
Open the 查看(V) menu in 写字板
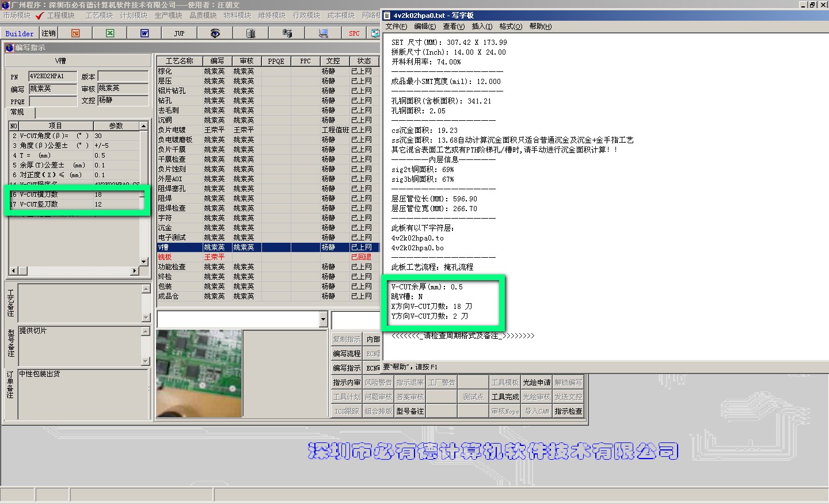454,26
